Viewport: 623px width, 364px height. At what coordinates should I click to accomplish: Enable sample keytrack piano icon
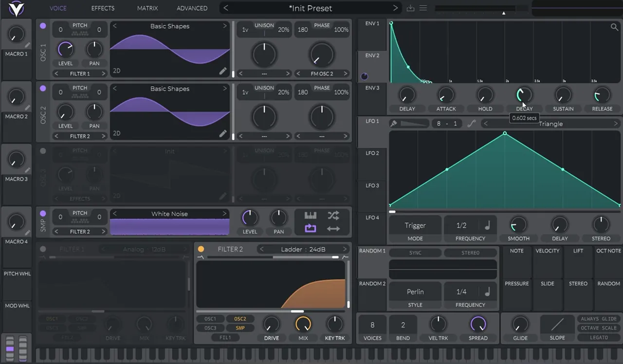coord(311,216)
